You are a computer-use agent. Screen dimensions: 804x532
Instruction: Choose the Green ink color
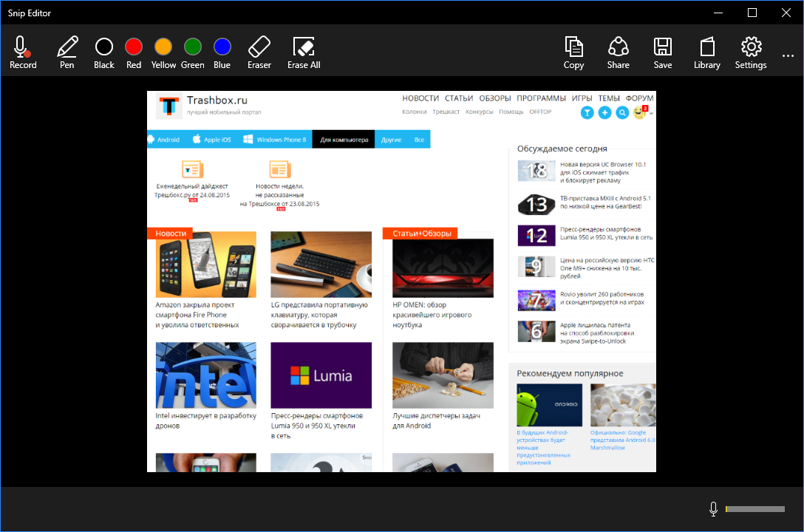click(x=193, y=52)
